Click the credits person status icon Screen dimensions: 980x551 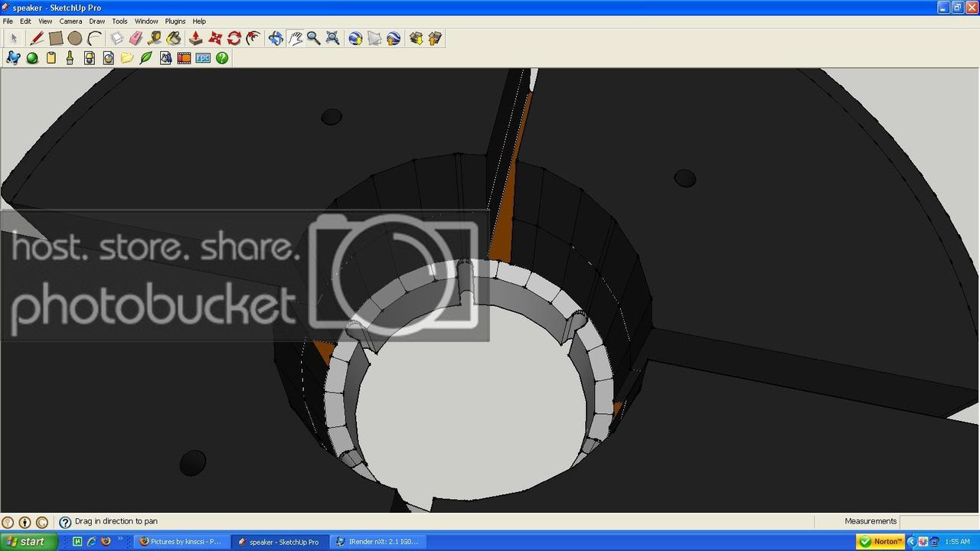tap(24, 522)
